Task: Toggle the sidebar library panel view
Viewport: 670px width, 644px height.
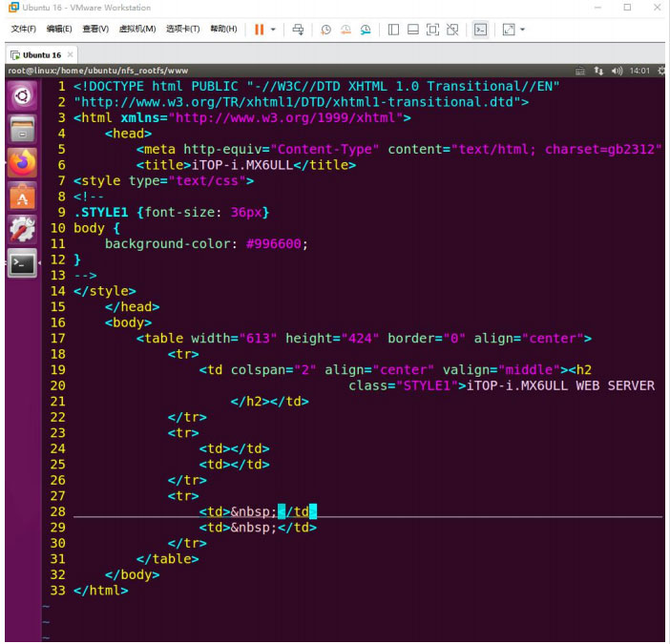Action: click(393, 30)
